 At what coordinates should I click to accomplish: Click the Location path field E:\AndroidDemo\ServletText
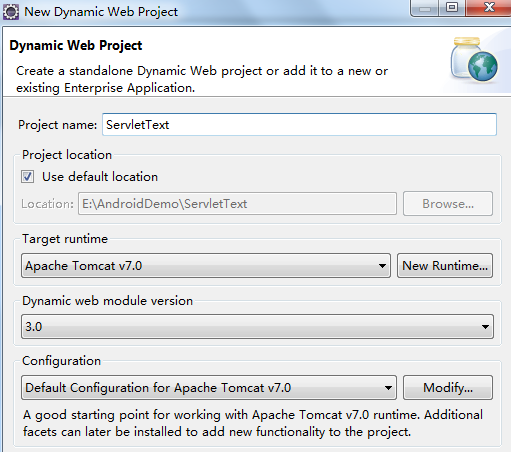pos(237,204)
